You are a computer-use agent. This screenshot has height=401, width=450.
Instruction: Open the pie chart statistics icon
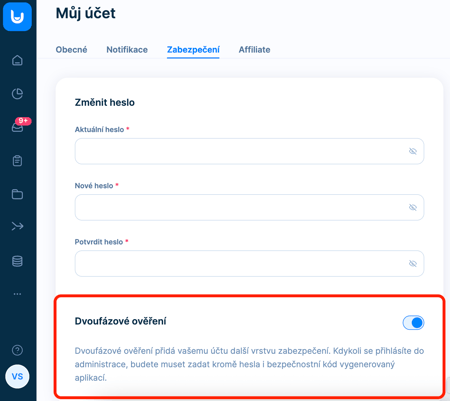(17, 94)
